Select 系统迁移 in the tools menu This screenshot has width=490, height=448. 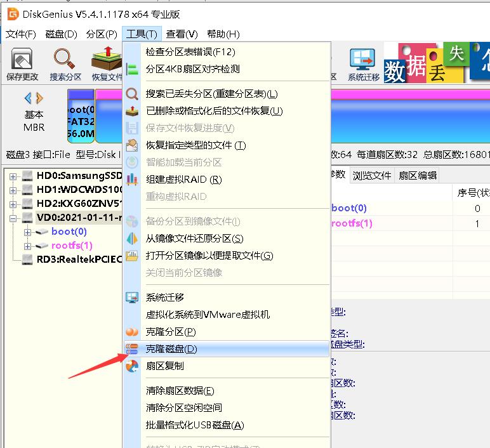[x=227, y=298]
